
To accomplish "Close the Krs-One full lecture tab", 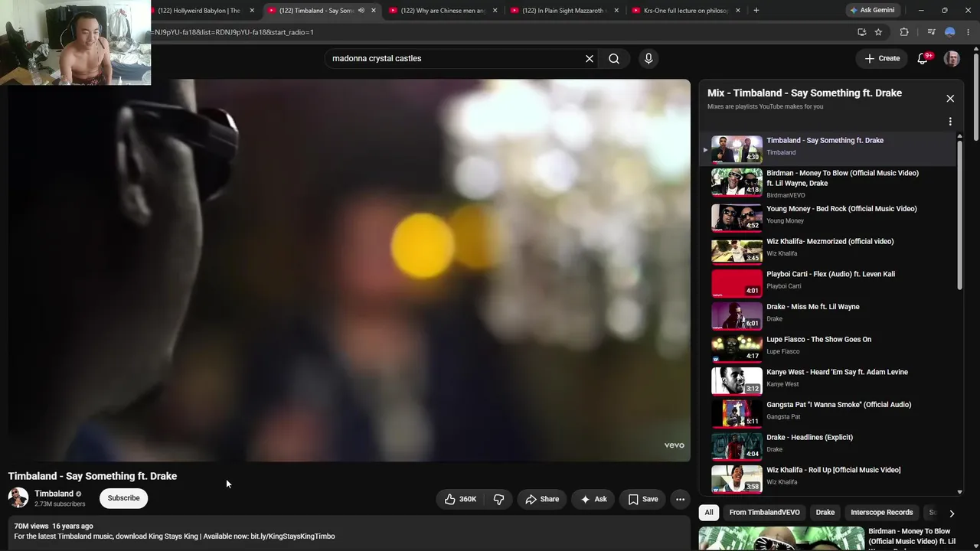I will point(738,11).
